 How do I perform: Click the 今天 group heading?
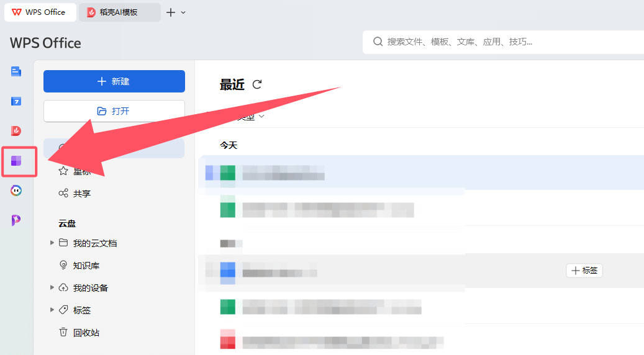(x=229, y=145)
